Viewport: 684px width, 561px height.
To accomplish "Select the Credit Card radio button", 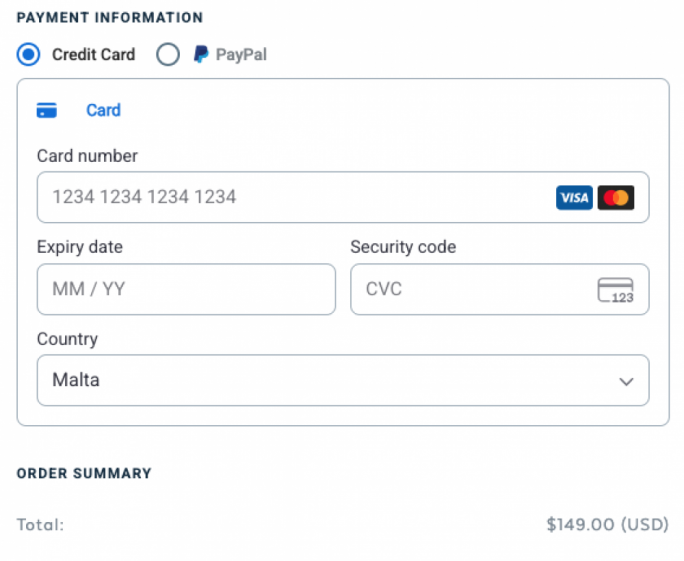I will [x=30, y=55].
